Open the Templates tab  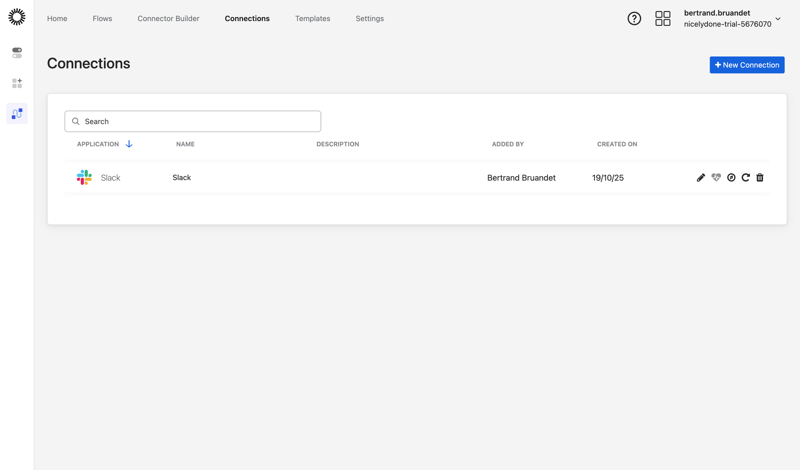pyautogui.click(x=313, y=18)
